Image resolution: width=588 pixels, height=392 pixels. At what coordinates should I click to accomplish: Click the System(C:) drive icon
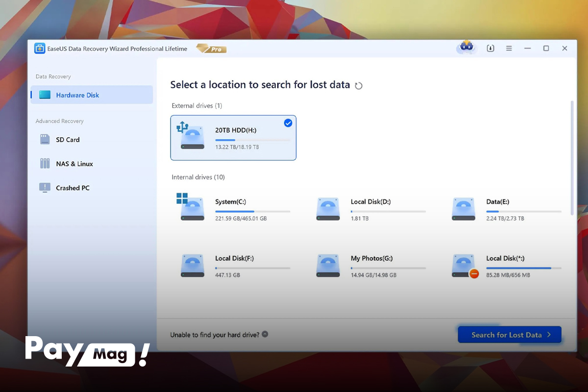[x=191, y=207]
